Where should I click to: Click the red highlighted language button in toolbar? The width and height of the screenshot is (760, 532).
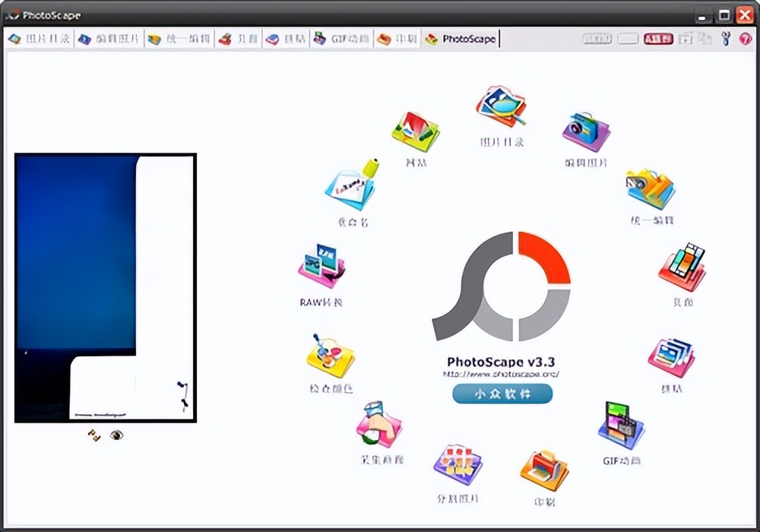658,39
